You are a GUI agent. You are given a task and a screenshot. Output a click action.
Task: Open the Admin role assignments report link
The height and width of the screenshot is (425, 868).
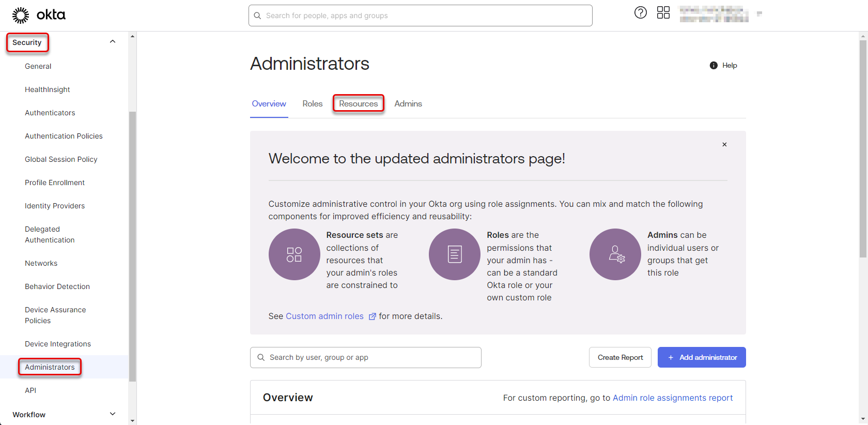pos(672,398)
